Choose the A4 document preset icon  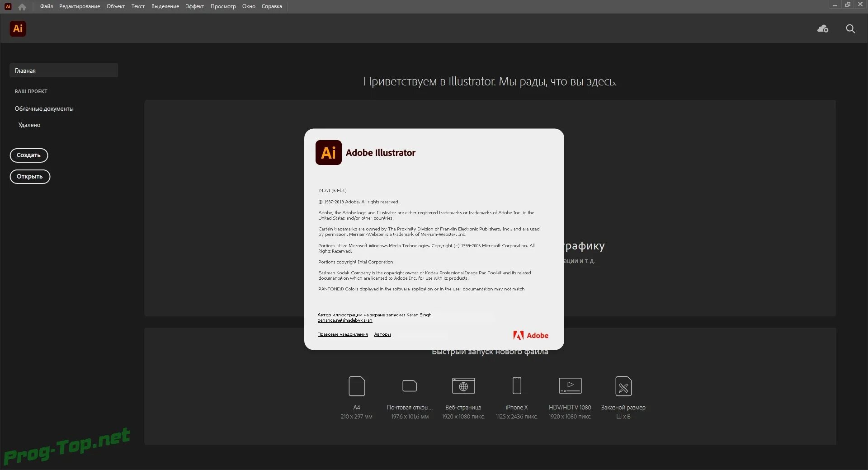pyautogui.click(x=357, y=386)
